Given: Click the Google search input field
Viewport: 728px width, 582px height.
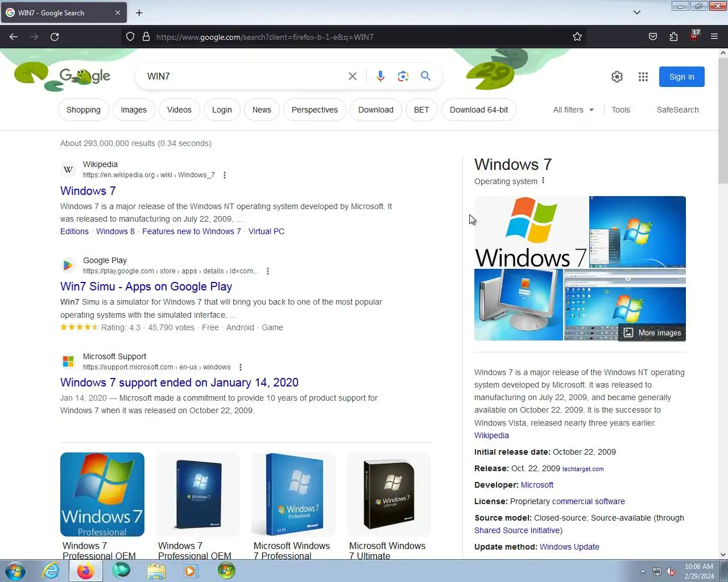Looking at the screenshot, I should [x=245, y=76].
